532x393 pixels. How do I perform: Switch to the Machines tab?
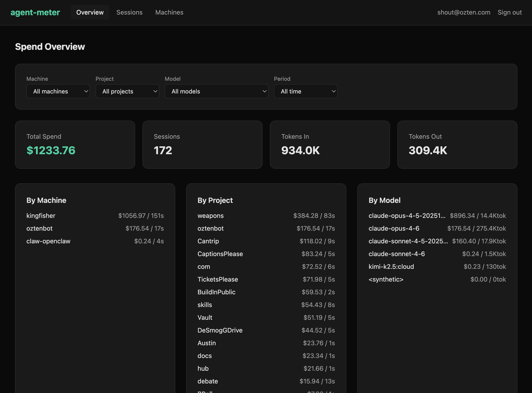pos(169,12)
